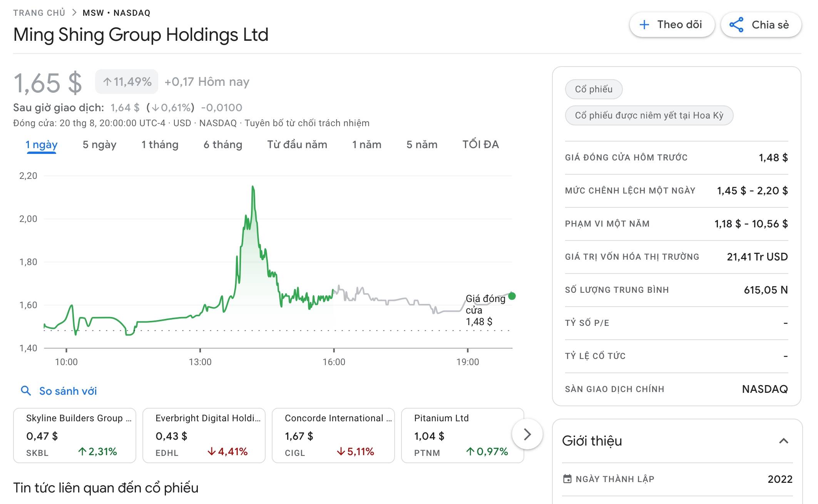Click the TỶ LỆ CỔ TỨC label
The image size is (818, 504).
coord(595,356)
